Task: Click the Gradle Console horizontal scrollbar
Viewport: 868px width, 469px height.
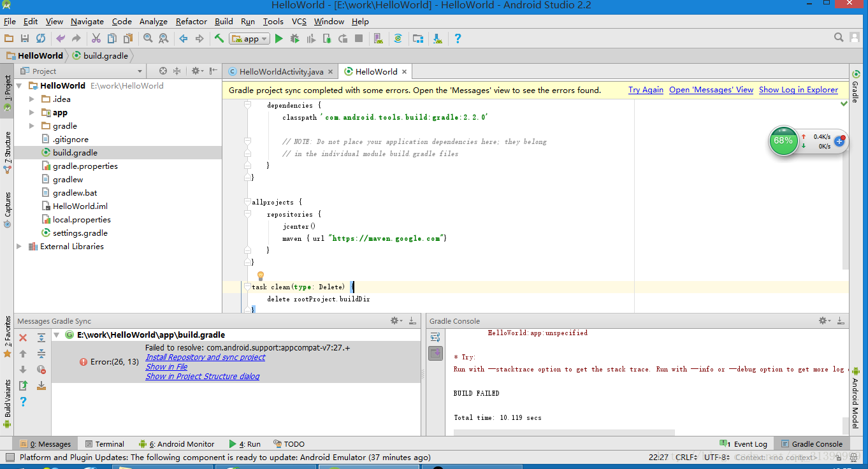Action: (564, 432)
